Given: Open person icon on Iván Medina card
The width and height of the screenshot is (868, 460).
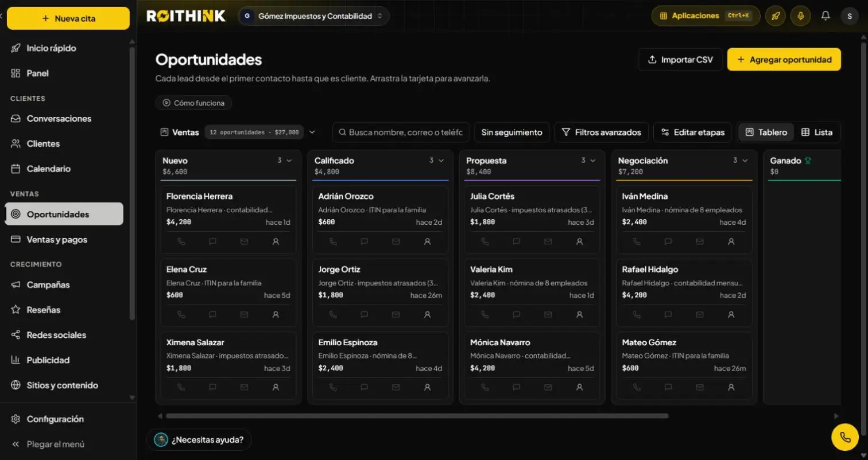Looking at the screenshot, I should coord(731,241).
